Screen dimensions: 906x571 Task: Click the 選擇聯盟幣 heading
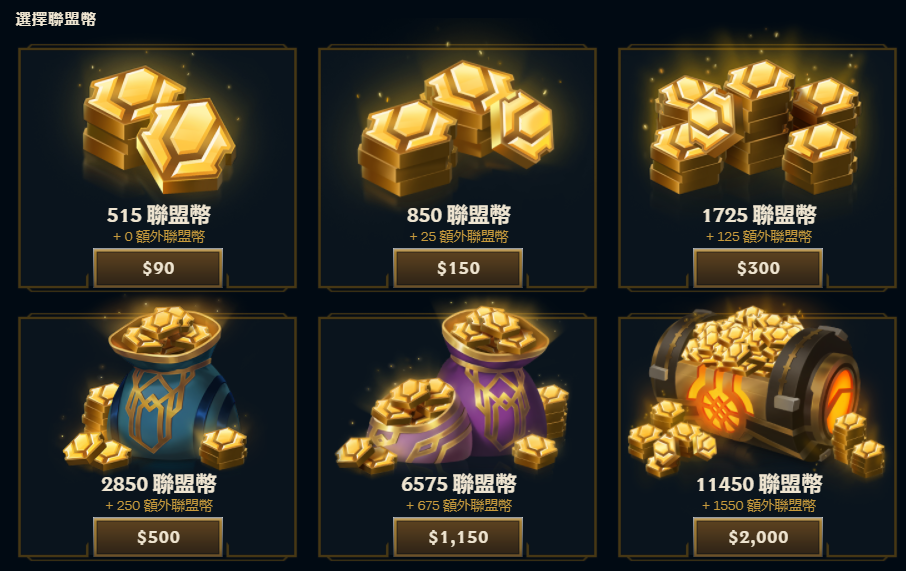point(55,19)
